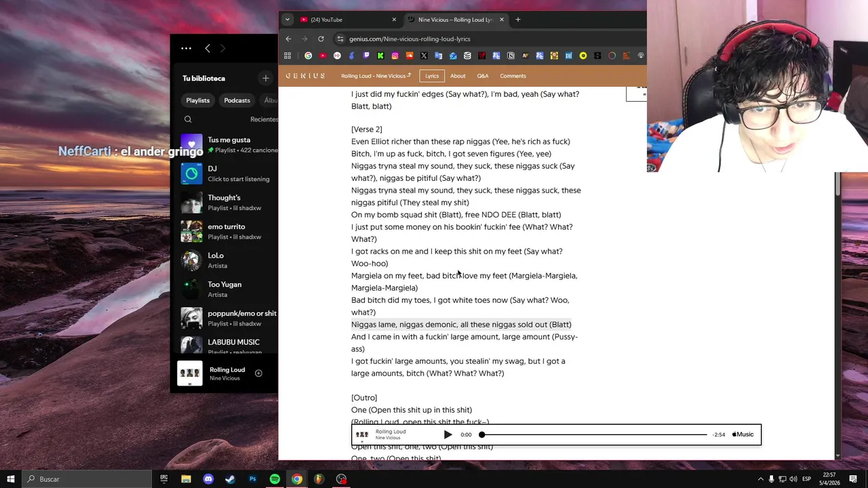
Task: View site information next to the URL
Action: 340,39
